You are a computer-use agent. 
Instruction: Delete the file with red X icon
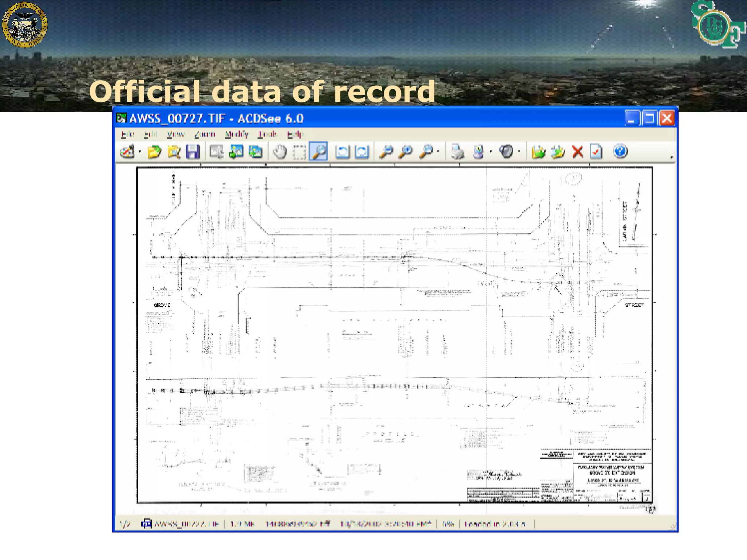point(577,151)
